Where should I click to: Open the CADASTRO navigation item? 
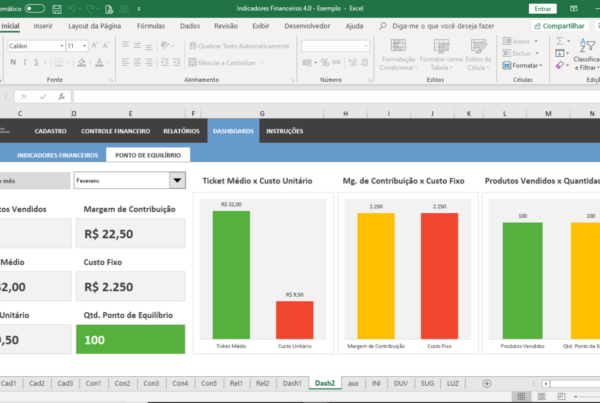click(x=51, y=131)
